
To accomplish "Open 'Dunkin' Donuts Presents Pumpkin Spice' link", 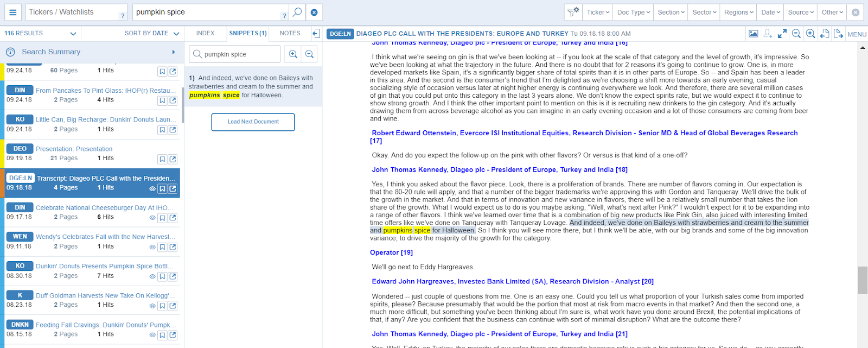I will (105, 267).
